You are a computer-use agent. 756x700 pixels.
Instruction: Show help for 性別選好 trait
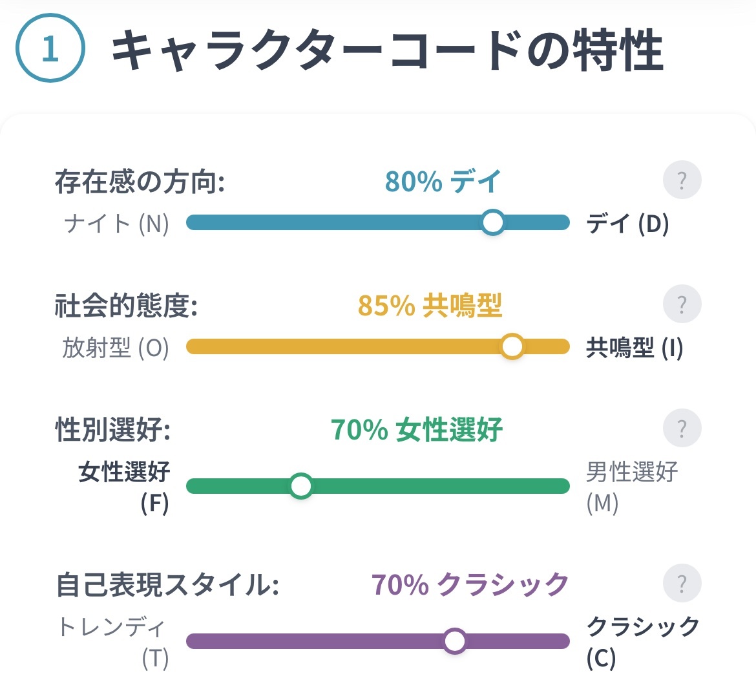[x=682, y=428]
